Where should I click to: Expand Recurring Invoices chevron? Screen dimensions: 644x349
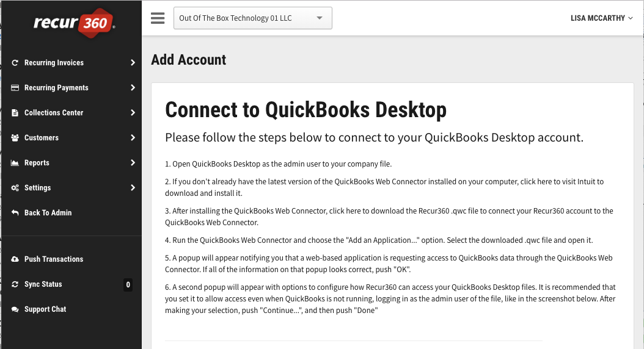(133, 63)
